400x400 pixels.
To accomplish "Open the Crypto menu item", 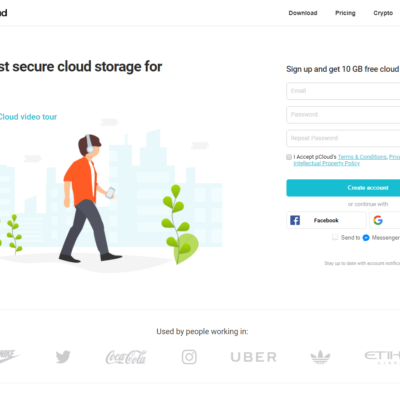I will pyautogui.click(x=383, y=13).
